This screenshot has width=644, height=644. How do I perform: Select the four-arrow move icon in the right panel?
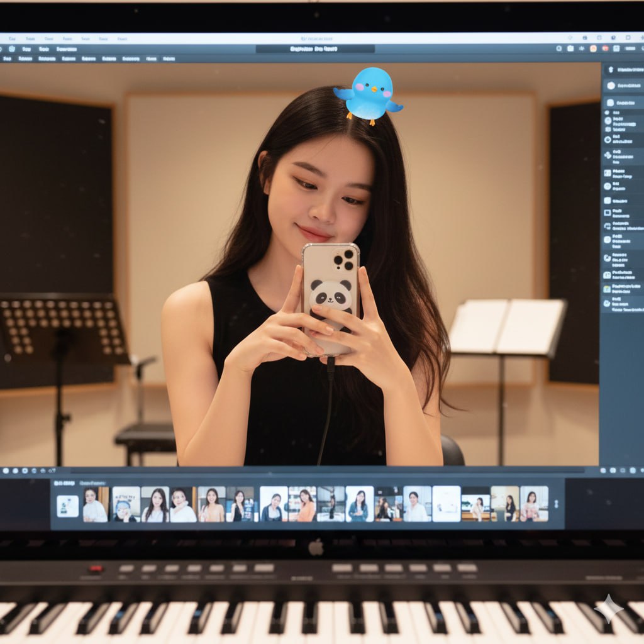pos(608,155)
